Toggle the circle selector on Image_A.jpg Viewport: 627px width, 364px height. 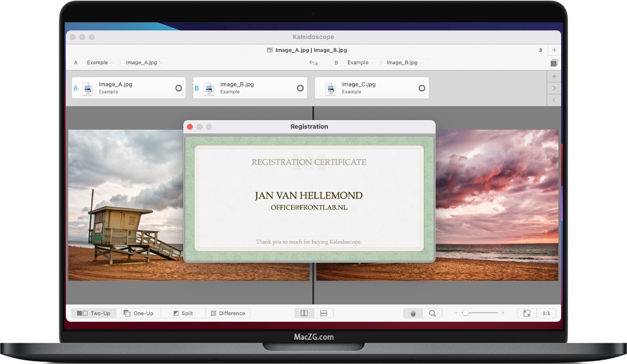click(179, 88)
